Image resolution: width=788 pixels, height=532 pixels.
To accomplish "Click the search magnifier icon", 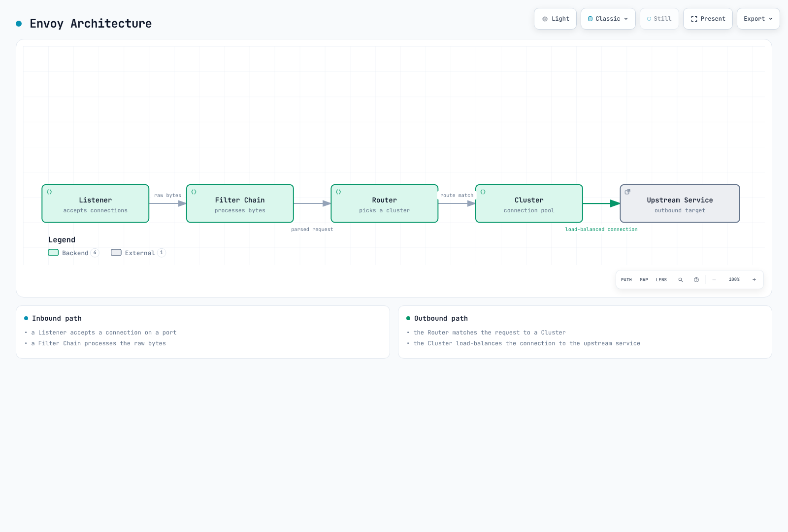I will pos(681,280).
